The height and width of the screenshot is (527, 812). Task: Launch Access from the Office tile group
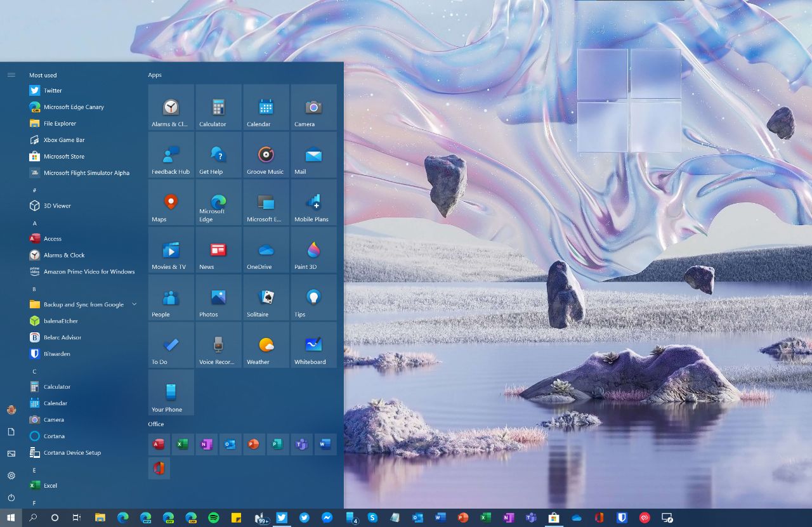click(159, 445)
